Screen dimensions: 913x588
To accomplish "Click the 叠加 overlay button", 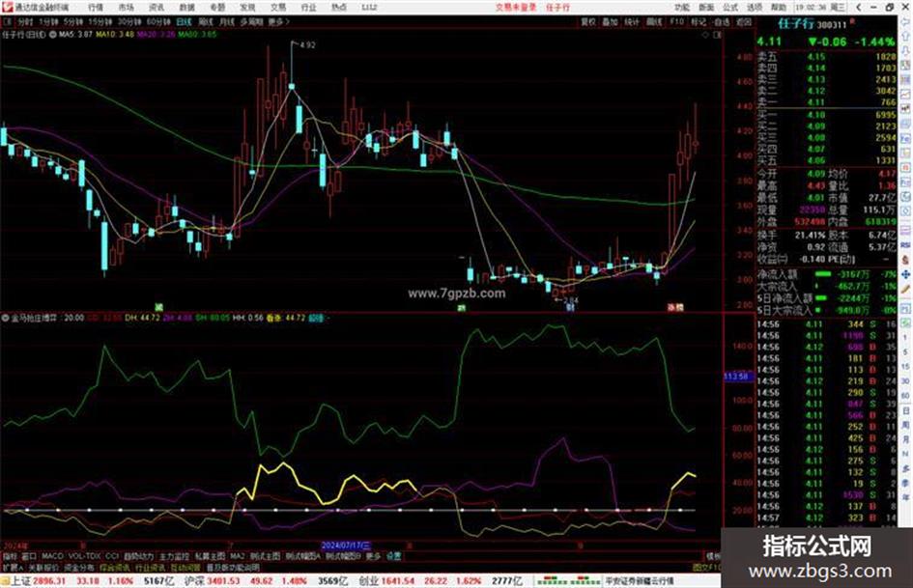I will click(x=610, y=21).
